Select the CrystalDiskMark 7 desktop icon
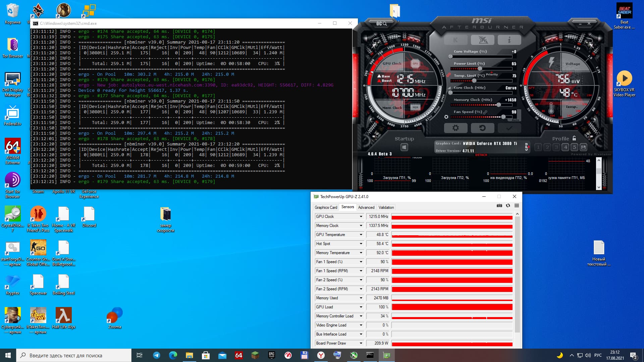 click(13, 219)
